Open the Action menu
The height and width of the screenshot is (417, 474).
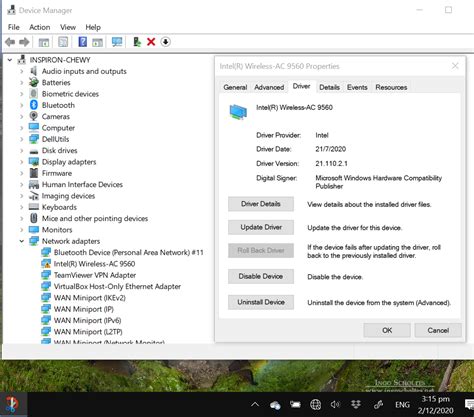tap(40, 27)
